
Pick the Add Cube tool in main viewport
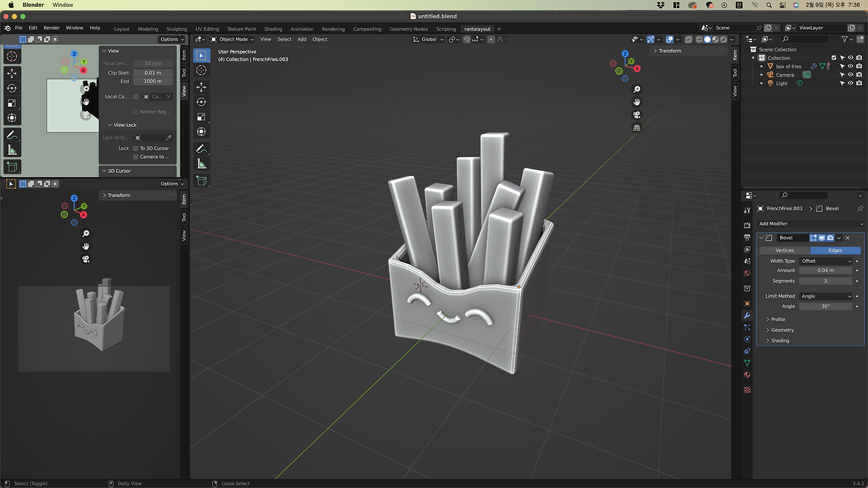click(x=201, y=180)
